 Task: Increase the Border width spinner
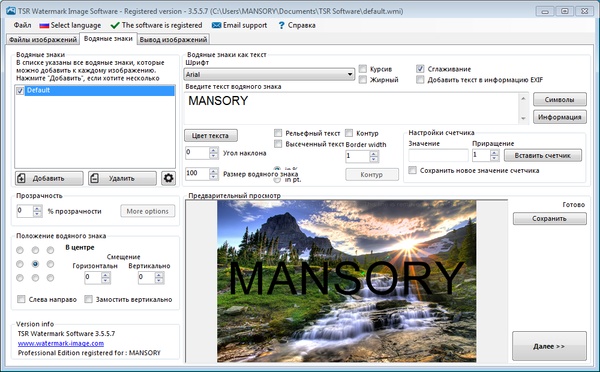point(374,153)
